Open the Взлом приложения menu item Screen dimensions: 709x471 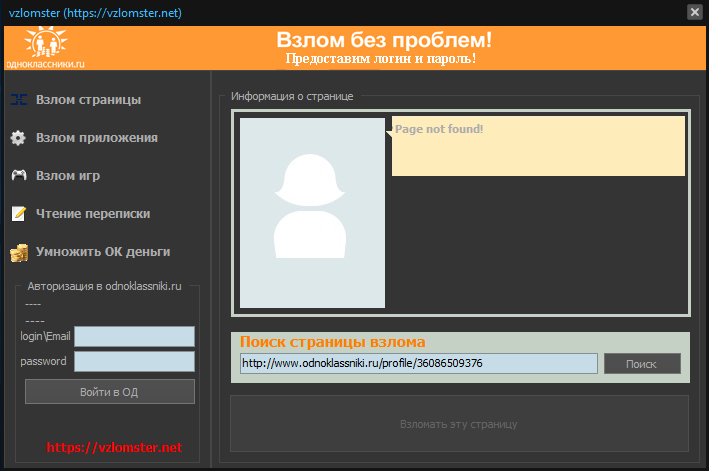[x=97, y=137]
